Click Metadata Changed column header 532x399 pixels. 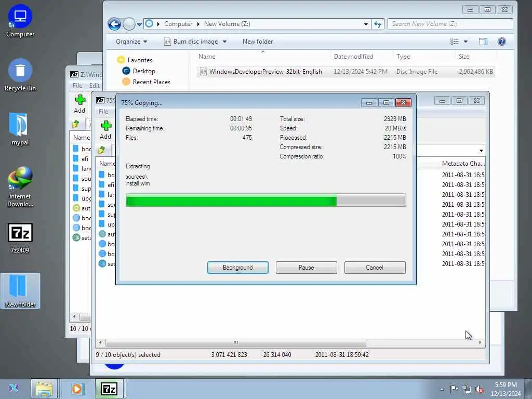pos(463,164)
